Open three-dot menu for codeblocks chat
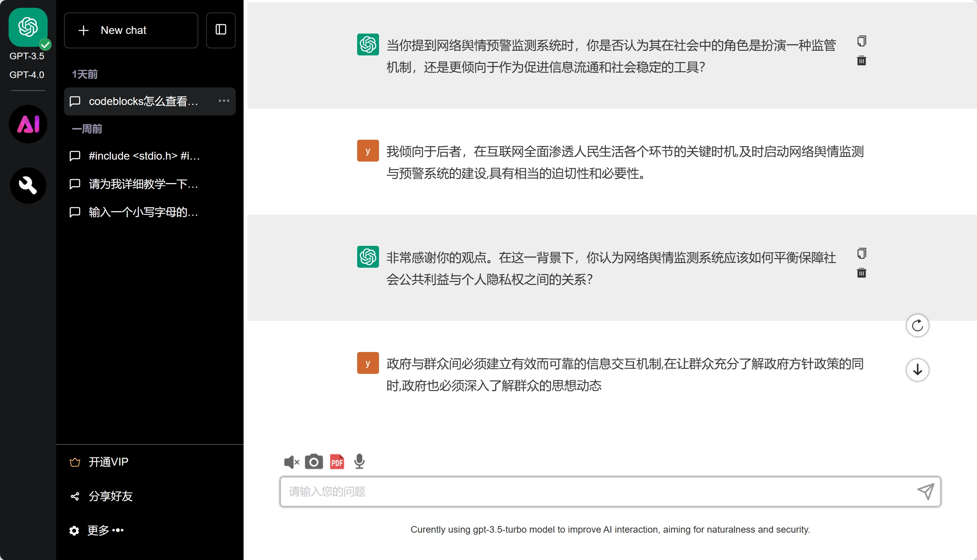 click(x=224, y=101)
